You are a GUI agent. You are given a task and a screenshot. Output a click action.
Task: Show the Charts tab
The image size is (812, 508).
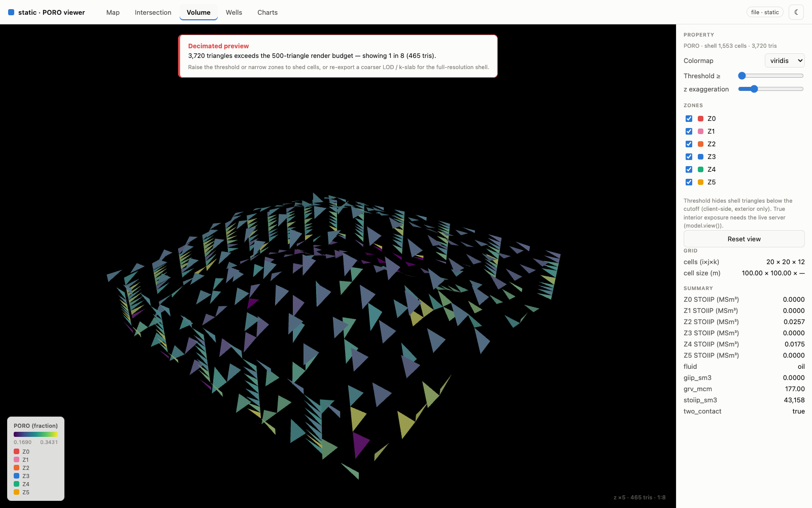tap(267, 12)
